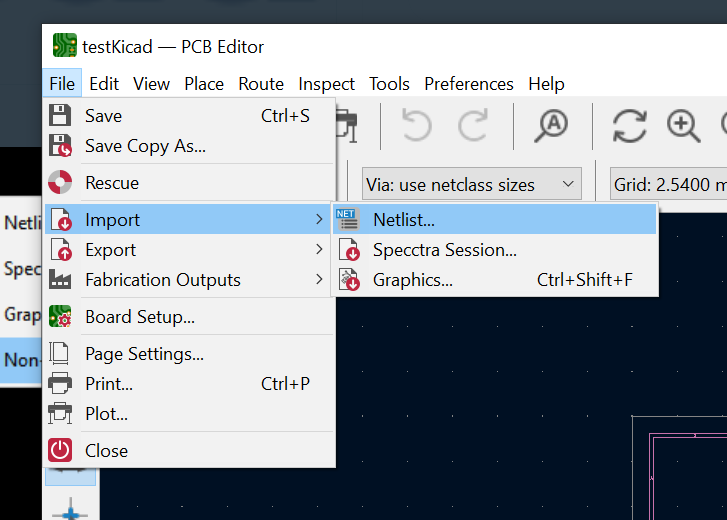Choose Close menu entry
This screenshot has width=727, height=520.
(190, 450)
